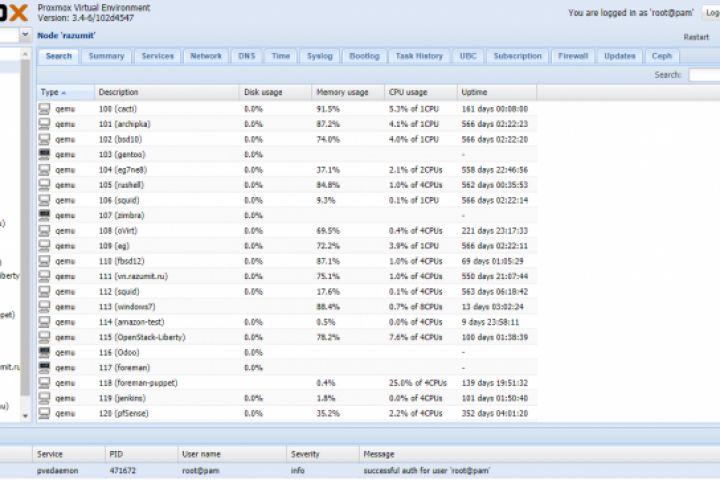Open the Task History tab
Screen dimensions: 720x480
[419, 56]
